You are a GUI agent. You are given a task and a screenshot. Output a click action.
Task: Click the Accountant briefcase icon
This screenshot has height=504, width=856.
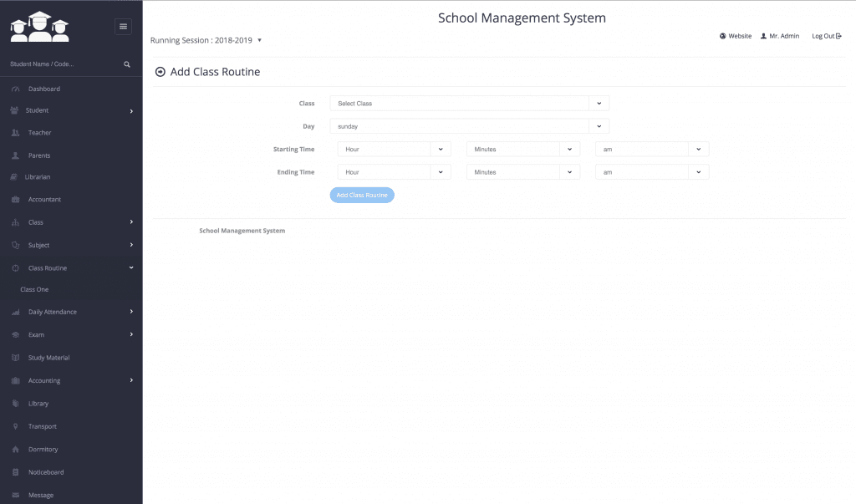click(x=15, y=199)
